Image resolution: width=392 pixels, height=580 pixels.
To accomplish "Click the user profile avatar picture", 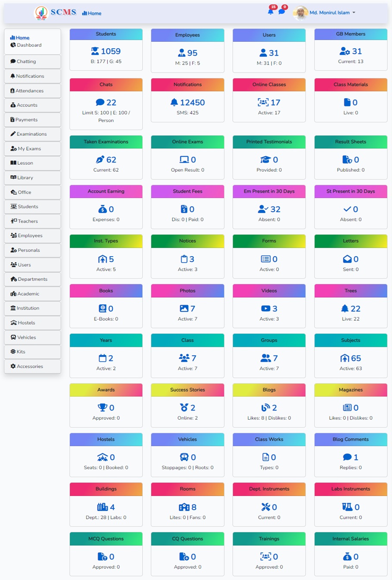I will pyautogui.click(x=301, y=13).
